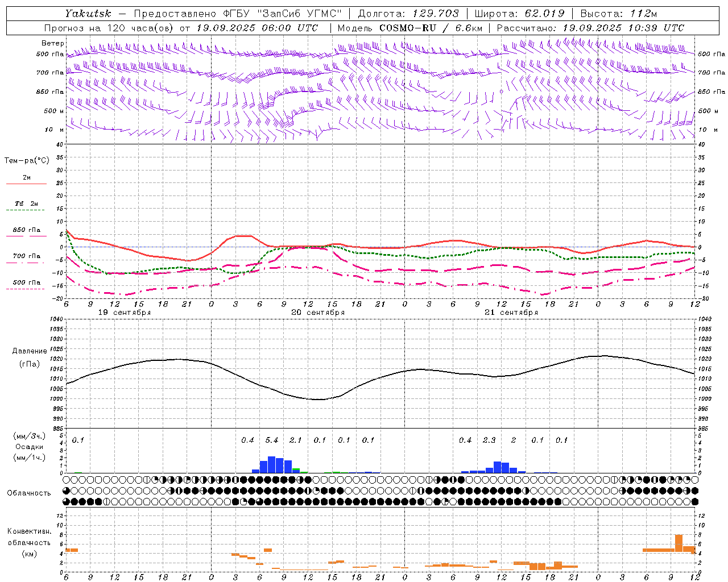The image size is (728, 582).
Task: Click the Ветер panel label
Action: (53, 43)
